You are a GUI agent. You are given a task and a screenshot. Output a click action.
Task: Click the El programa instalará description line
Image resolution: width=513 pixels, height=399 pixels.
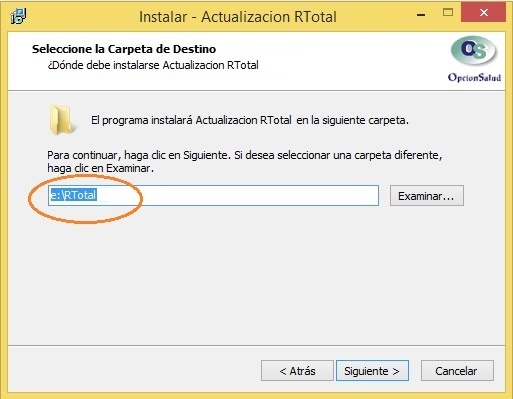250,120
